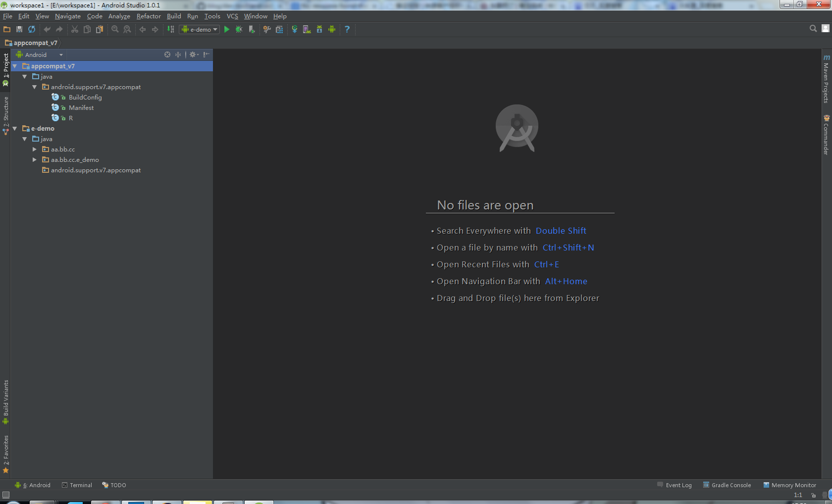The width and height of the screenshot is (832, 504).
Task: Open the SDK Manager icon
Action: pyautogui.click(x=319, y=30)
